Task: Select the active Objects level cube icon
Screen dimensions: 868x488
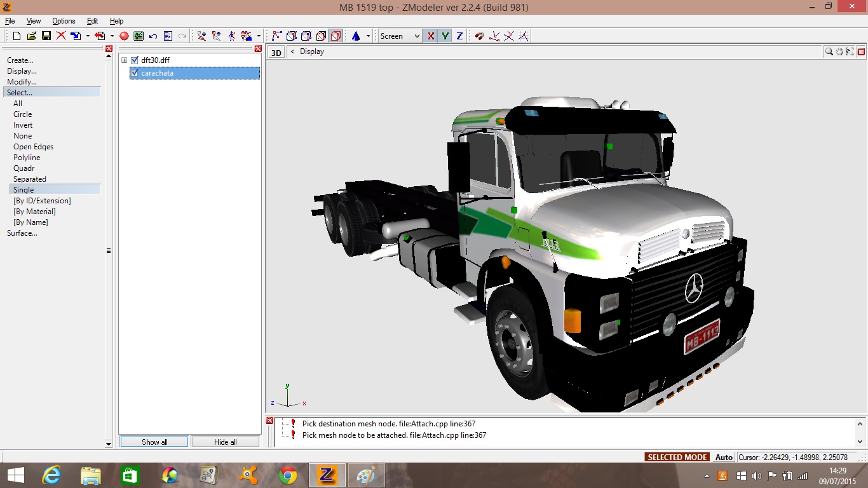Action: tap(336, 36)
